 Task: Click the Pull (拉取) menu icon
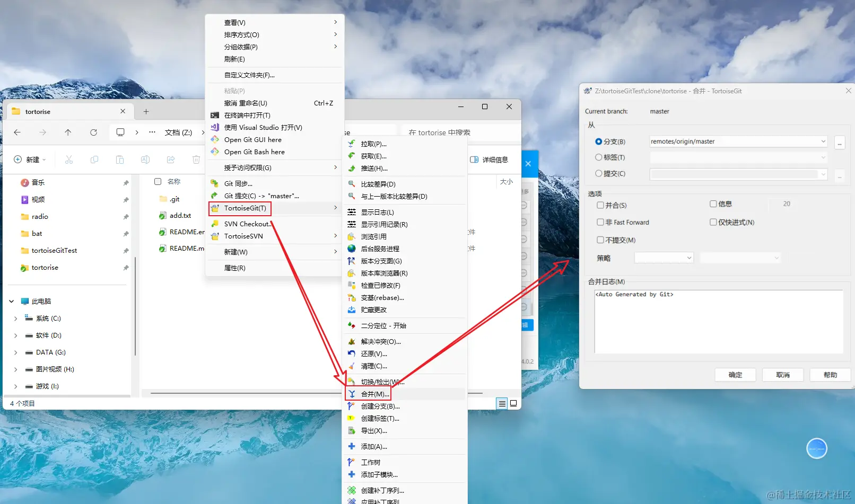pyautogui.click(x=351, y=144)
